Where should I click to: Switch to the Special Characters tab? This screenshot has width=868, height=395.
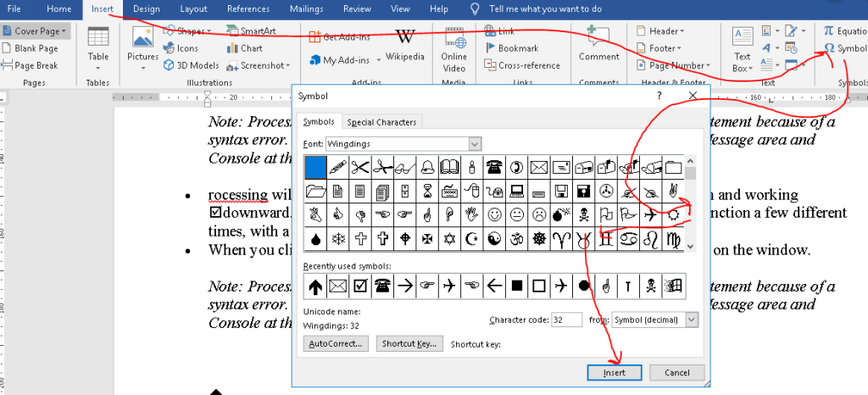click(382, 122)
